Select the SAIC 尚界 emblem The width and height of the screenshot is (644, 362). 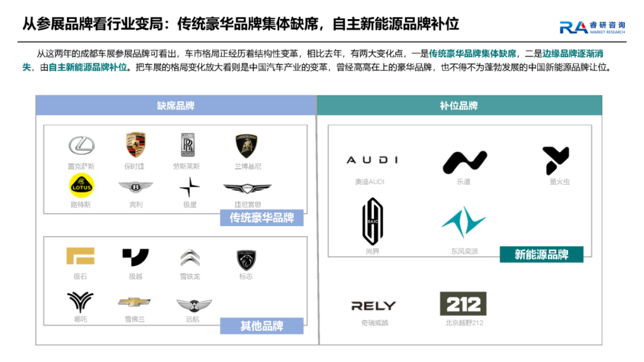(373, 221)
